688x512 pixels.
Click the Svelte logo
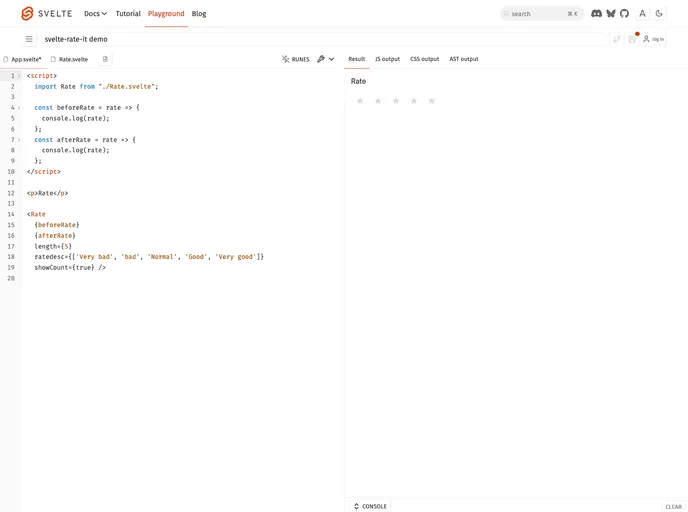coord(47,14)
